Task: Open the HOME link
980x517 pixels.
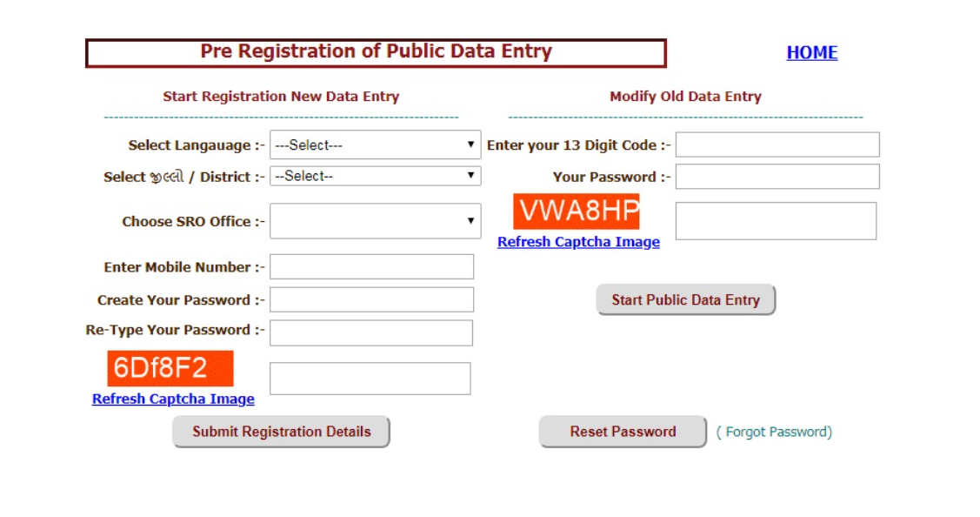Action: point(811,52)
